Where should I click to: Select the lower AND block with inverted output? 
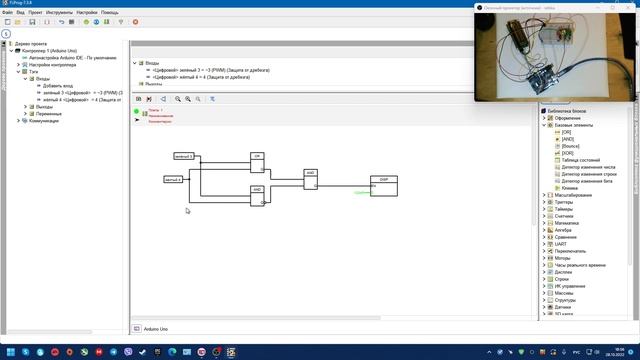coord(257,196)
